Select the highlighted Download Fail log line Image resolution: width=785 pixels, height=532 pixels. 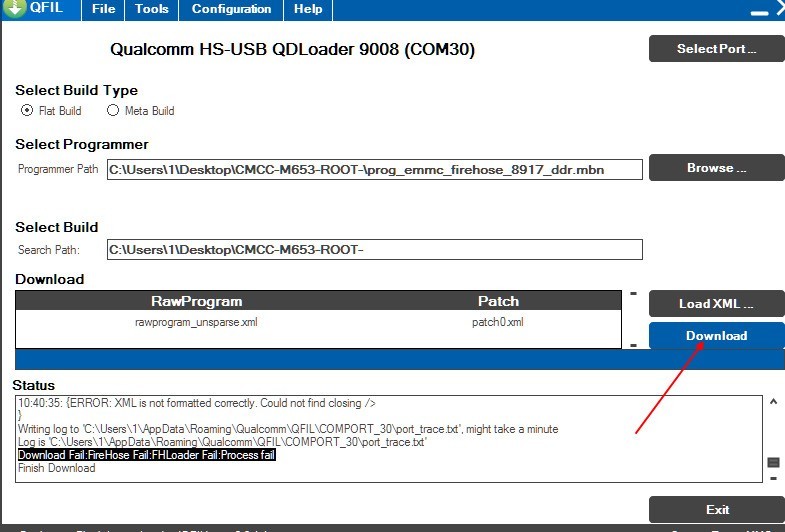point(147,455)
